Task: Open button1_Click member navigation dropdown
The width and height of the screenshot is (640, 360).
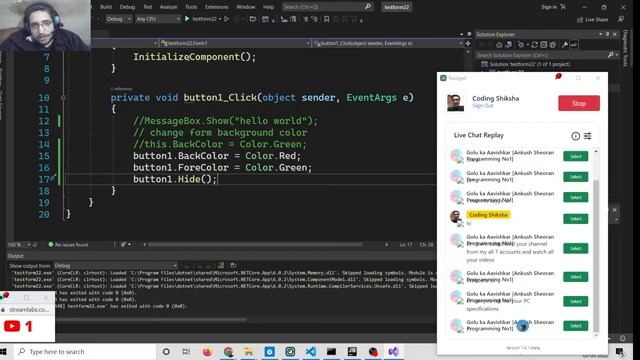Action: click(x=388, y=43)
